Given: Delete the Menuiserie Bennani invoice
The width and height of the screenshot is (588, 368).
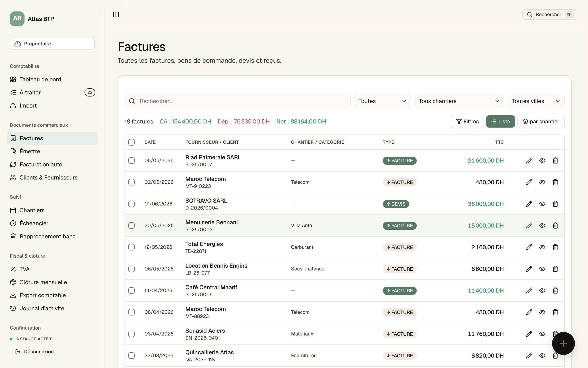Looking at the screenshot, I should 555,225.
